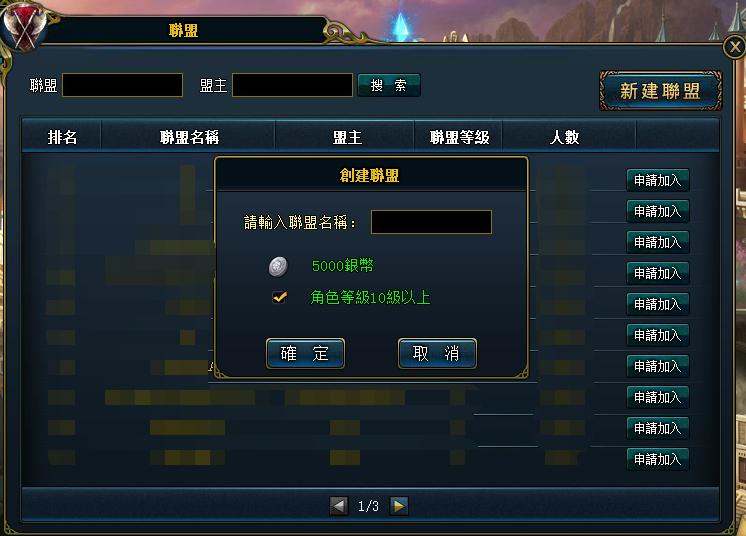Click 確定 to confirm alliance creation
Viewport: 746px width, 536px height.
305,353
